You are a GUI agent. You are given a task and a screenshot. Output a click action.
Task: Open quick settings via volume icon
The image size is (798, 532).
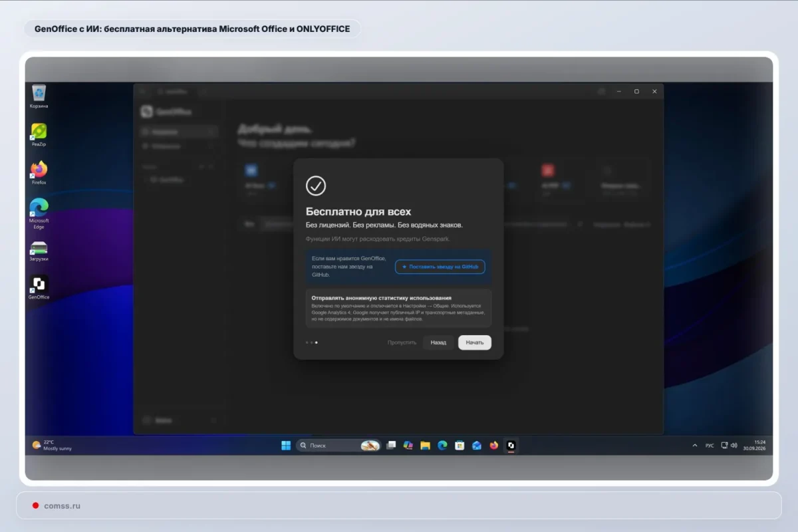pyautogui.click(x=734, y=446)
